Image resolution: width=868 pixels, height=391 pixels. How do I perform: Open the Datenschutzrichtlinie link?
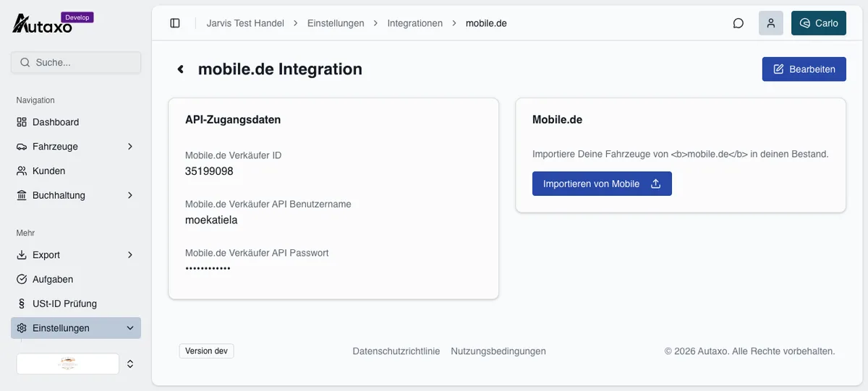pos(396,351)
